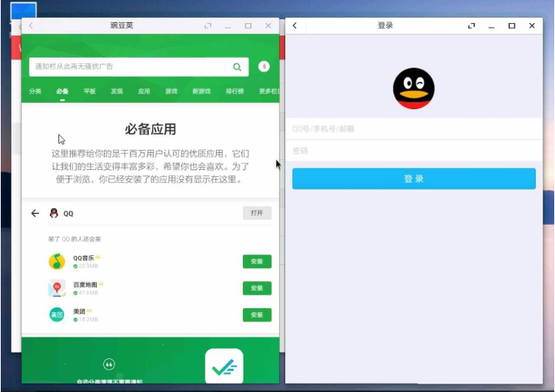This screenshot has height=392, width=555.
Task: Install 美团 with its 安装 button
Action: pos(257,315)
